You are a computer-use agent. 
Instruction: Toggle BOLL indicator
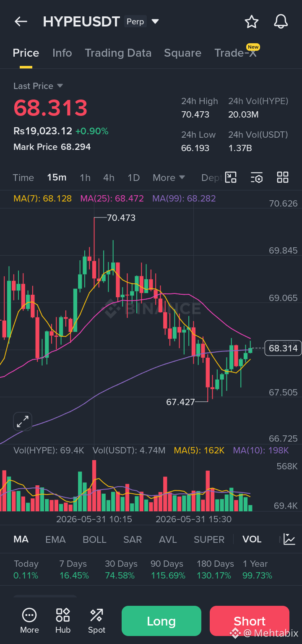tap(94, 539)
